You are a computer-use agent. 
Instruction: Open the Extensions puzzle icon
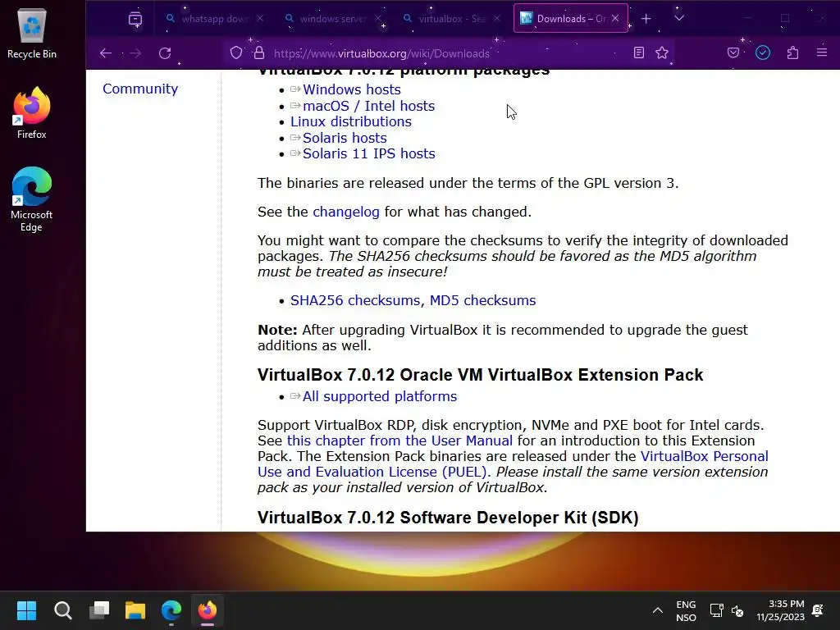point(793,52)
